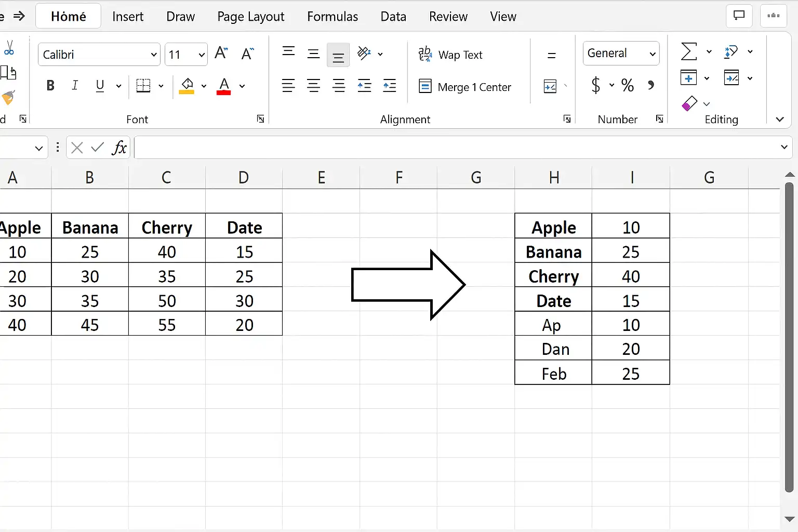Click the Merge Center button
This screenshot has height=532, width=798.
pos(465,87)
